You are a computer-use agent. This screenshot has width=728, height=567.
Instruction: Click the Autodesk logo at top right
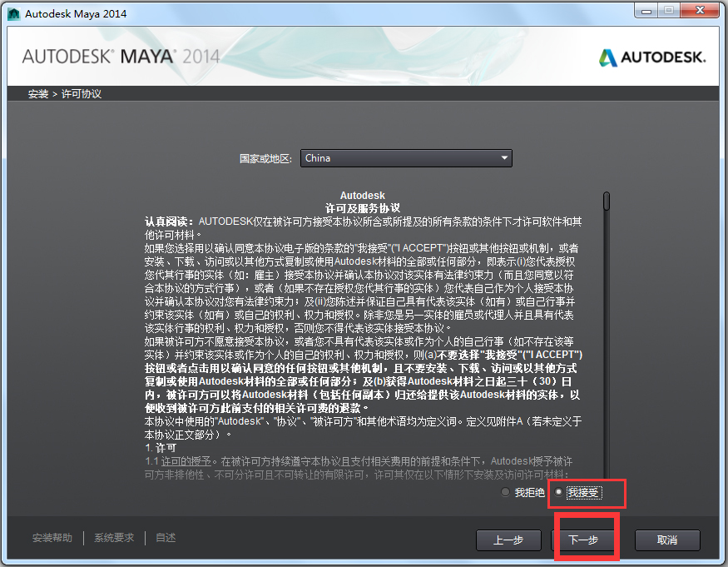pos(652,57)
